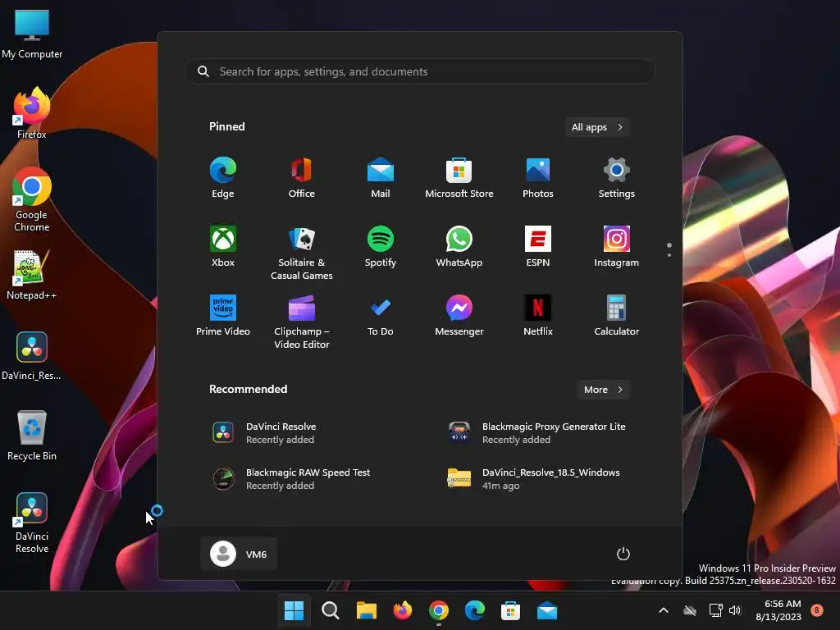Click the Windows Start button on taskbar
Viewport: 840px width, 630px height.
294,610
